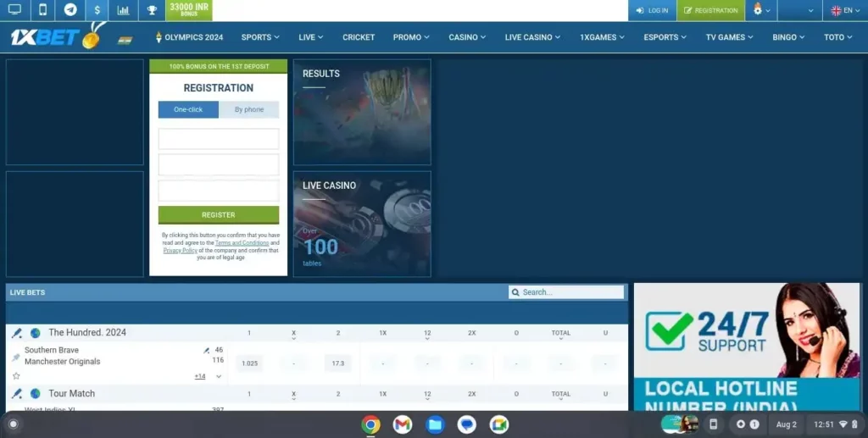Click the cricket bat icon beside The Hundred. 2024

[x=17, y=333]
